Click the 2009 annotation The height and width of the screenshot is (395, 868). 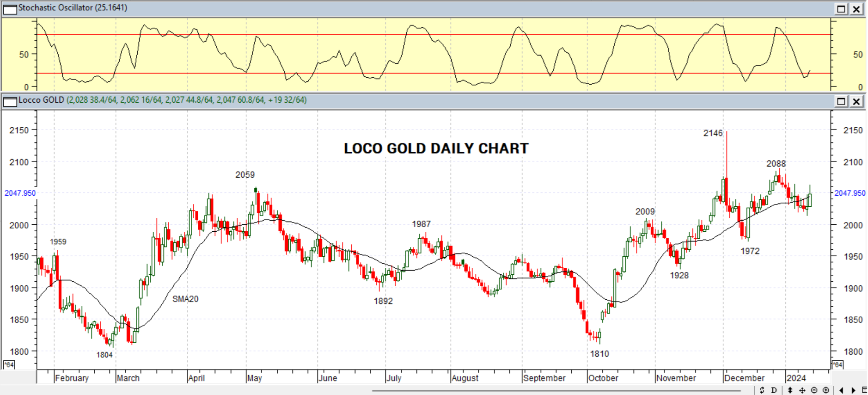click(x=645, y=212)
